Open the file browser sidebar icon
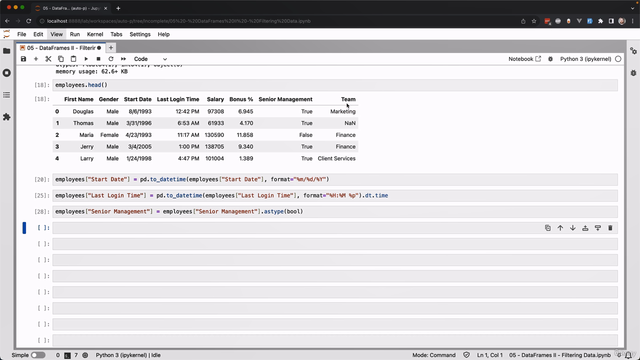Screen dimensions: 640x360 7,51
